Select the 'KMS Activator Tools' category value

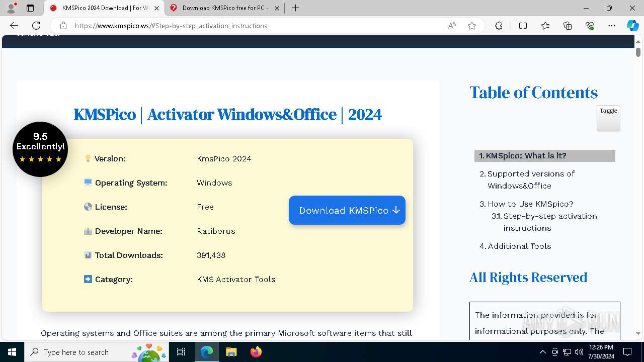[x=236, y=279]
